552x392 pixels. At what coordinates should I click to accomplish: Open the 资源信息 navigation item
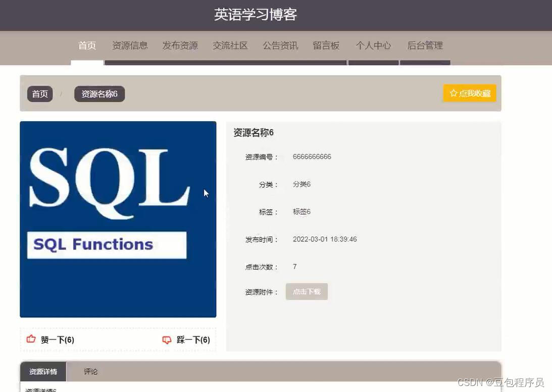tap(130, 45)
